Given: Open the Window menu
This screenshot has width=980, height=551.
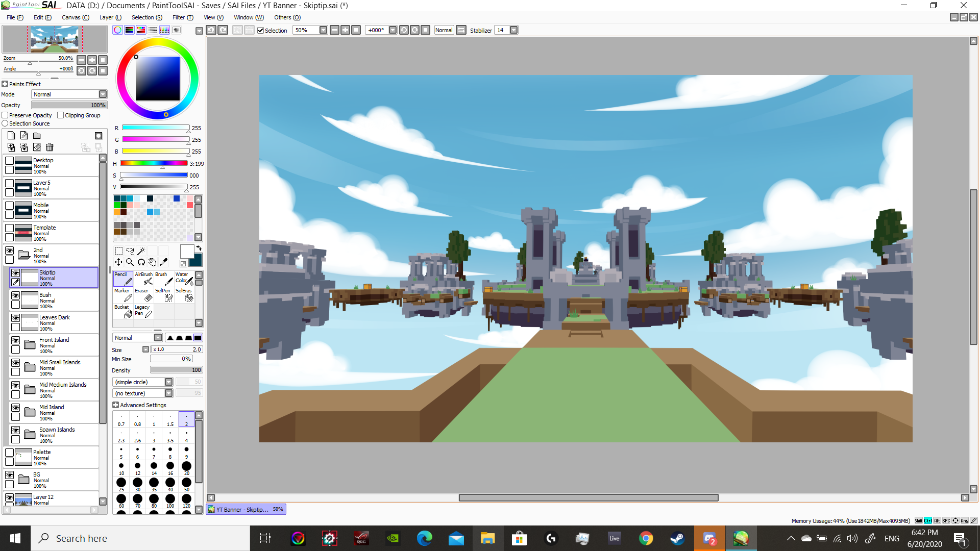Looking at the screenshot, I should coord(249,17).
